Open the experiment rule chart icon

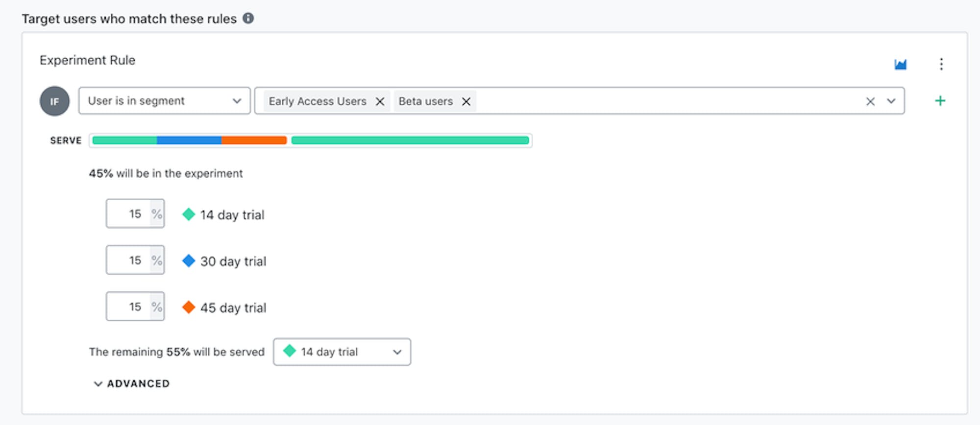tap(900, 64)
